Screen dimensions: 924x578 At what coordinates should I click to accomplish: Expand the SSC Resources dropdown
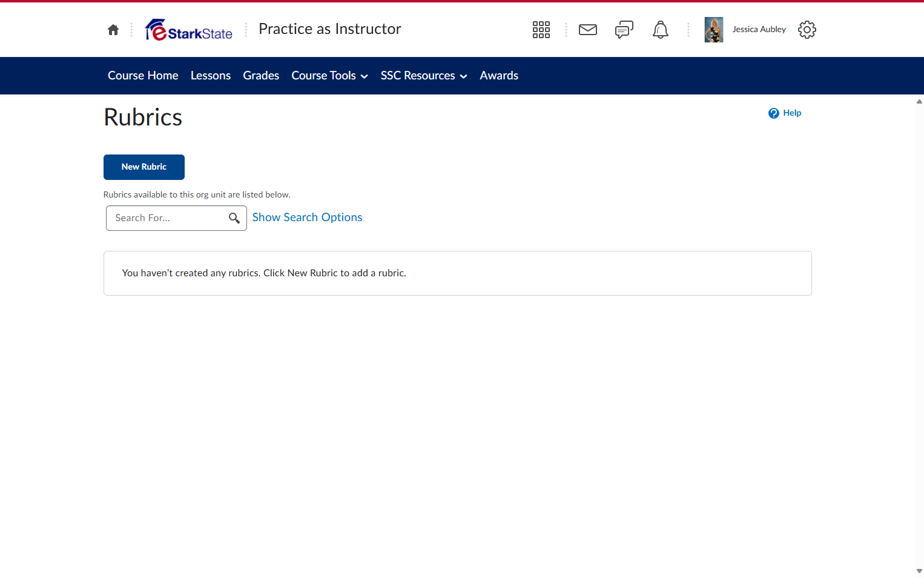coord(424,76)
